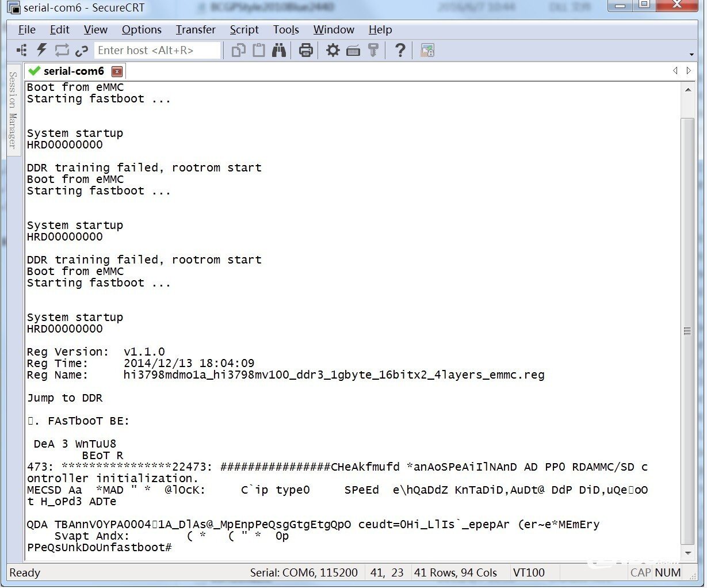Open Find using the binoculars icon
The image size is (707, 588).
[279, 51]
